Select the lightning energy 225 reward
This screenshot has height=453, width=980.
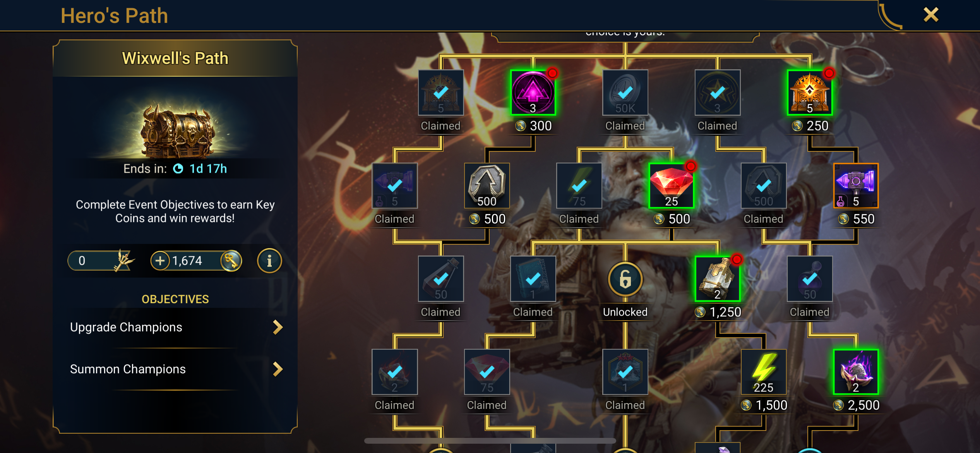pos(764,372)
